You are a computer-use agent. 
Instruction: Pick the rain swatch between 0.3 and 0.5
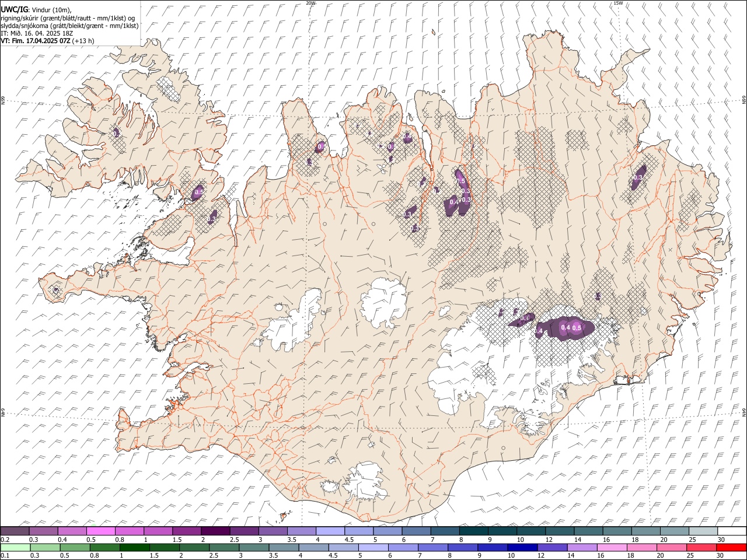(x=45, y=548)
